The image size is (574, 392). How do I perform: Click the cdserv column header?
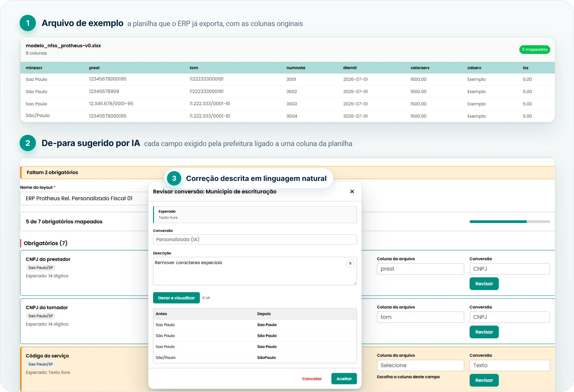(474, 68)
